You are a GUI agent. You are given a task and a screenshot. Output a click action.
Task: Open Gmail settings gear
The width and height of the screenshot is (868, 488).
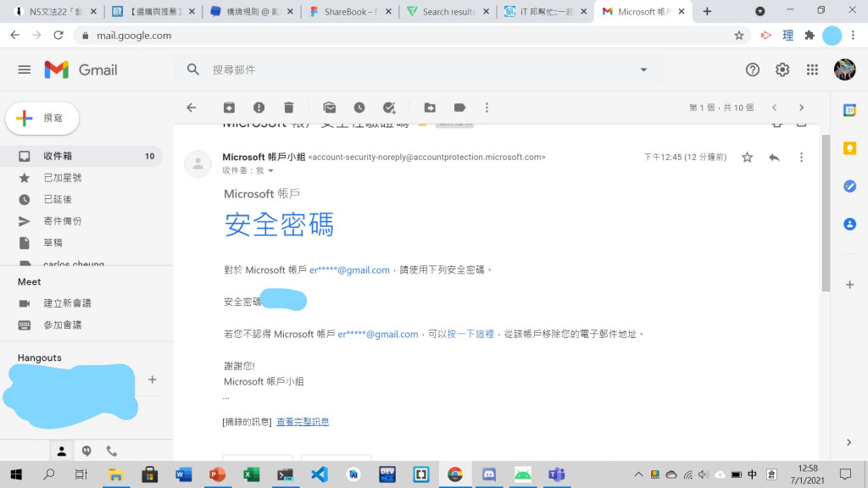point(782,69)
